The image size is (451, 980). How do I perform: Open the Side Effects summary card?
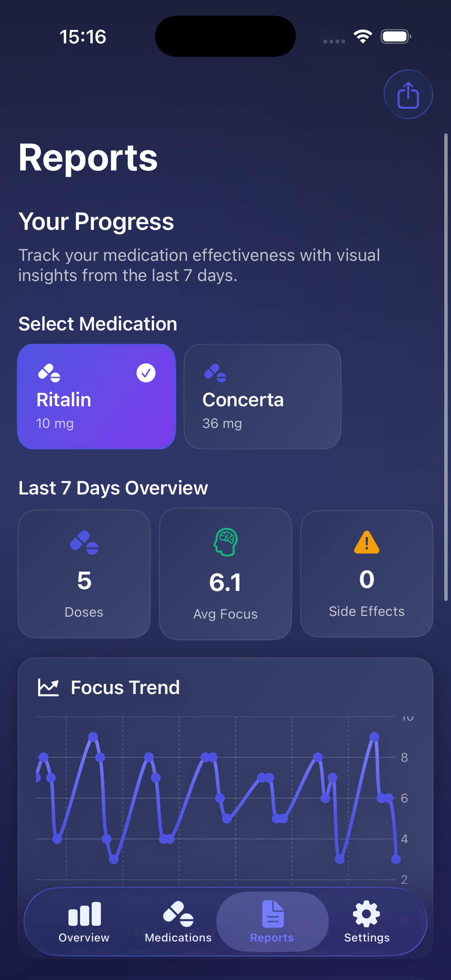366,574
